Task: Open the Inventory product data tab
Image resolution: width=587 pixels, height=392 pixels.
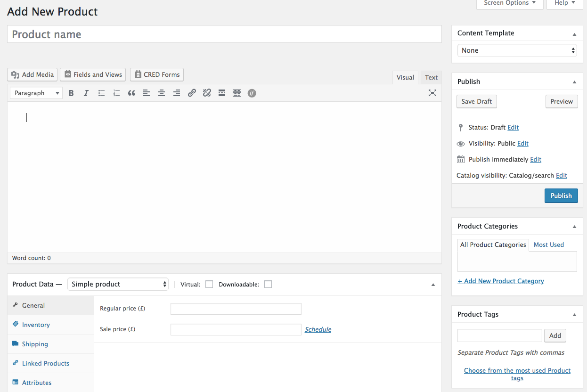Action: point(36,325)
